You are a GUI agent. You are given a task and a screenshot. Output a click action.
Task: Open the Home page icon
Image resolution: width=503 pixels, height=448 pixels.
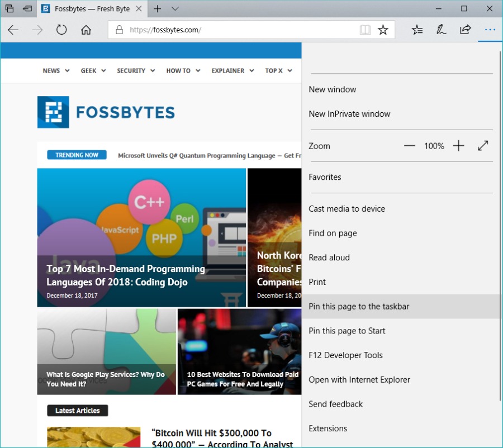pos(86,30)
